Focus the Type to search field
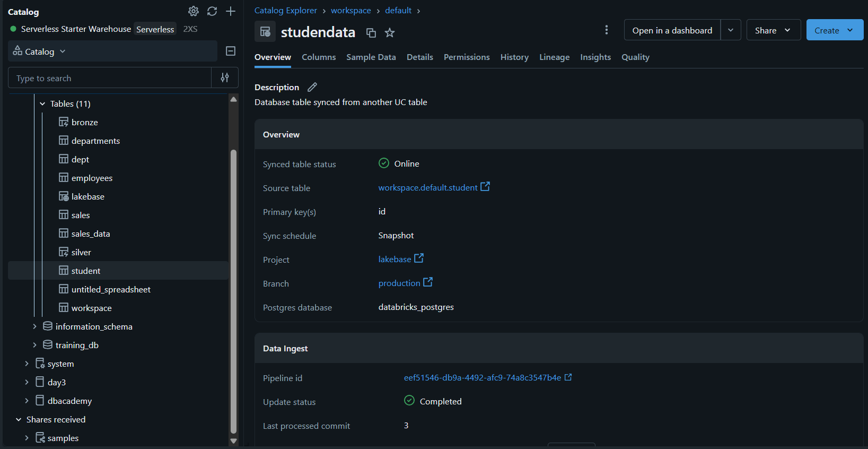 pyautogui.click(x=110, y=77)
